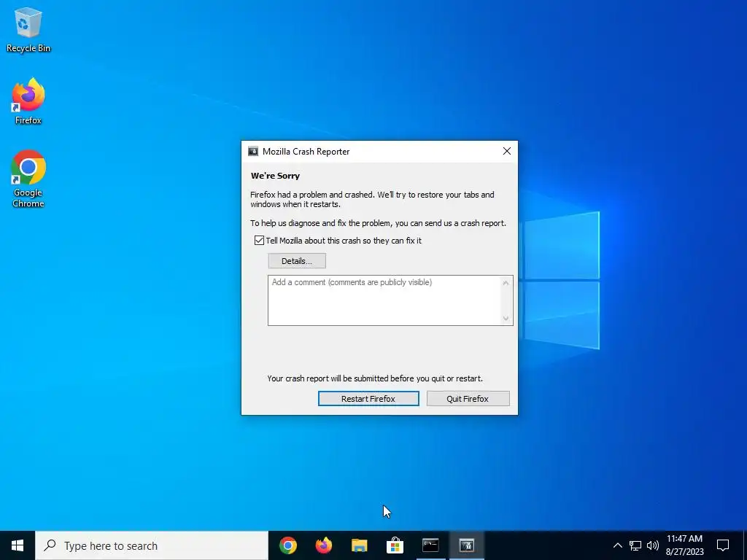The height and width of the screenshot is (560, 747).
Task: Click comment box scroll down arrow
Action: click(506, 318)
